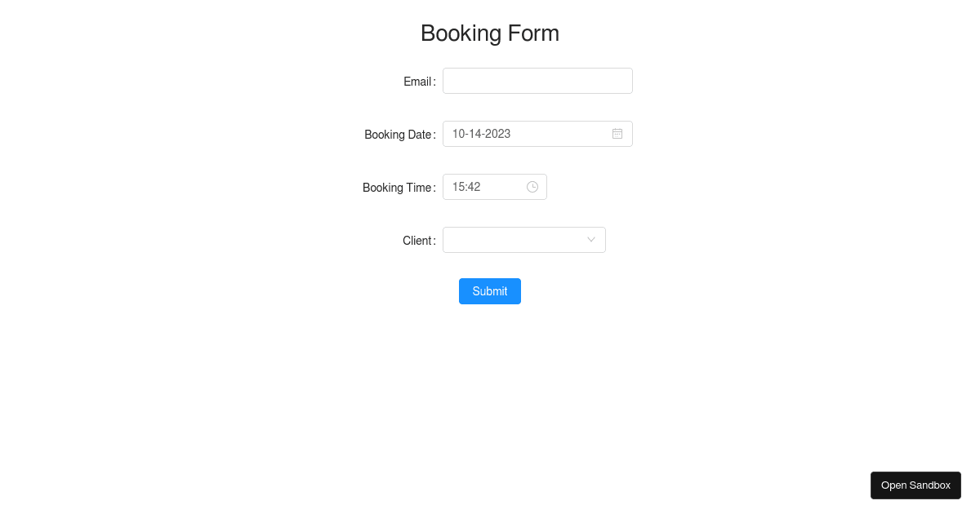Select the Booking Date text showing 10-14-2023

coord(523,134)
